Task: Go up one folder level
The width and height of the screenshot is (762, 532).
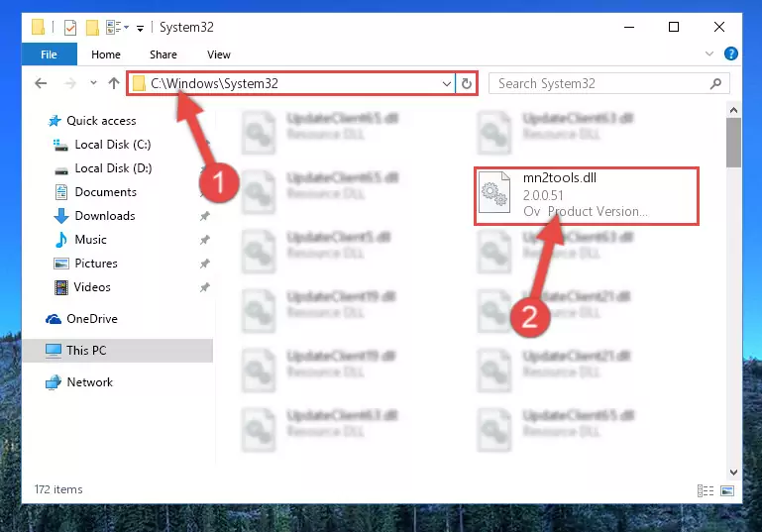Action: pyautogui.click(x=114, y=83)
